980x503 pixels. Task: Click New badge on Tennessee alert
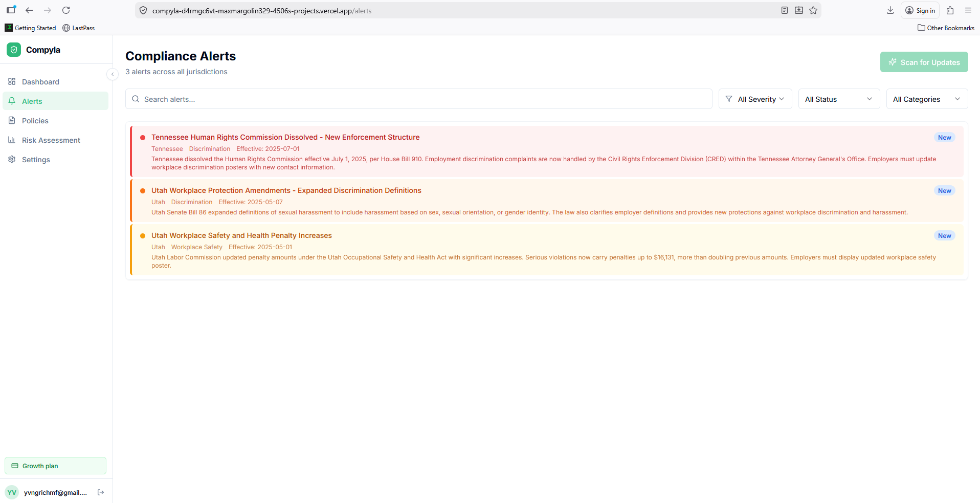tap(945, 137)
